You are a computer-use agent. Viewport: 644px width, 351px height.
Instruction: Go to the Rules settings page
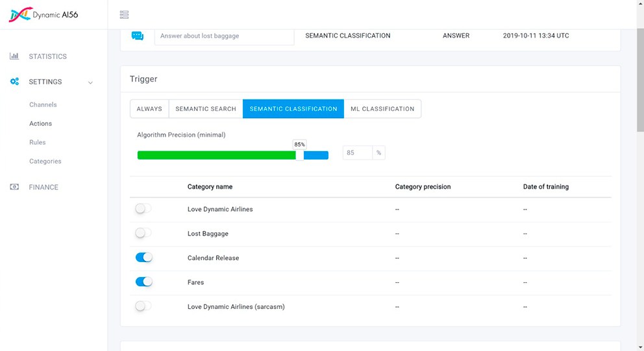click(38, 142)
